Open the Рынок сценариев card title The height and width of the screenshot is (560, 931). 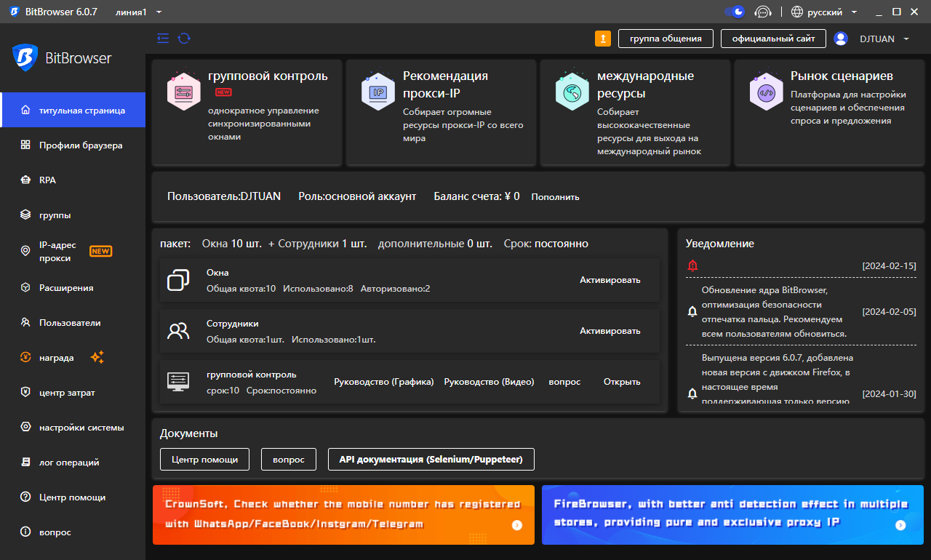(x=842, y=76)
